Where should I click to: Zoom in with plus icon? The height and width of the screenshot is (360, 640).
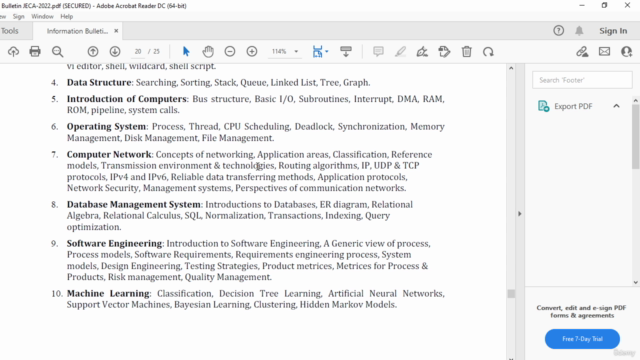coord(252,51)
